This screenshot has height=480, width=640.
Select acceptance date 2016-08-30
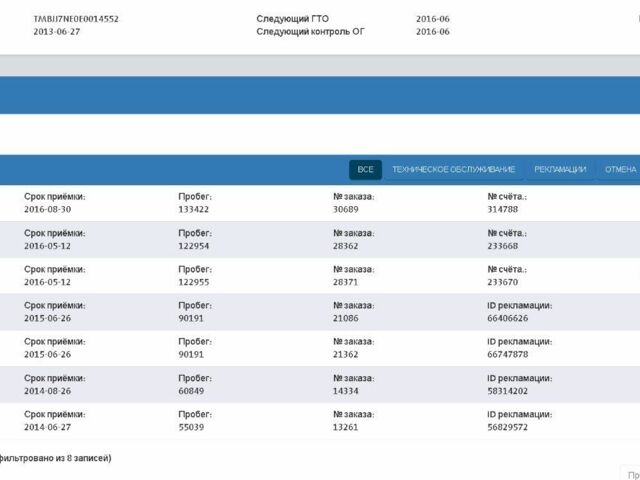point(48,209)
